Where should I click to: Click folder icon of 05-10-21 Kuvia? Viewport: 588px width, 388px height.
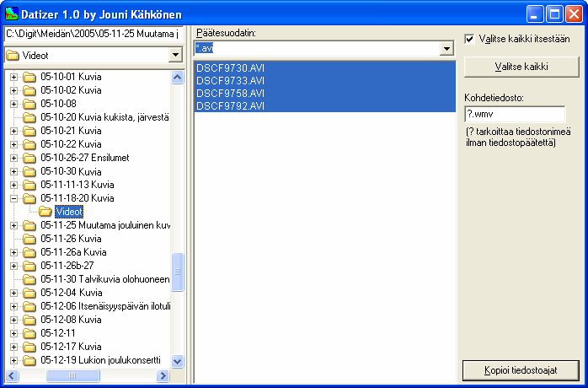[29, 131]
